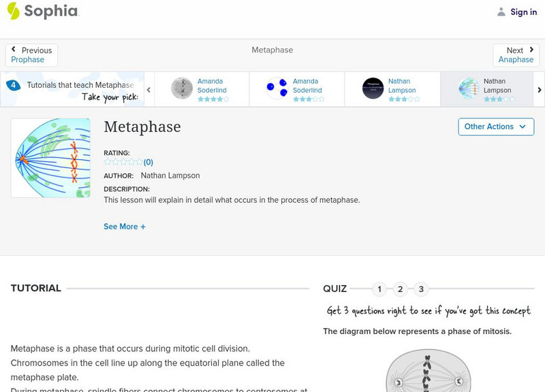Screen dimensions: 545x392
Task: Click the Sign in user icon
Action: click(x=501, y=12)
